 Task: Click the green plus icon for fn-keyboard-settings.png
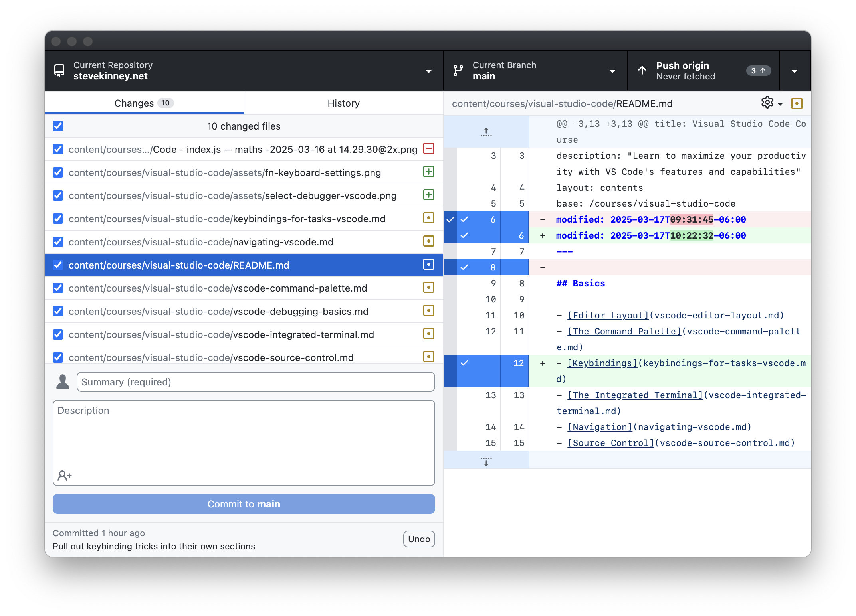(x=428, y=172)
